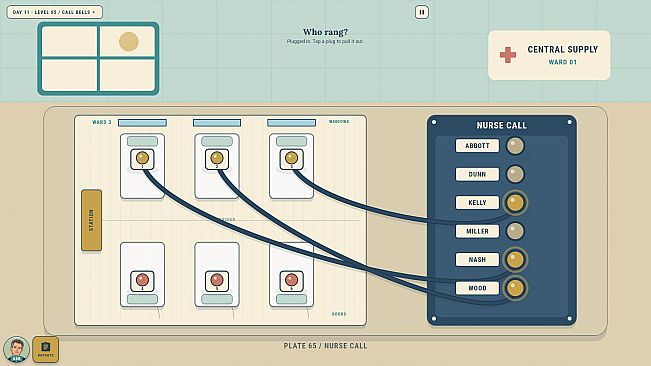Viewport: 651px width, 366px height.
Task: Pull the yellow plug on bed 3
Action: click(291, 159)
